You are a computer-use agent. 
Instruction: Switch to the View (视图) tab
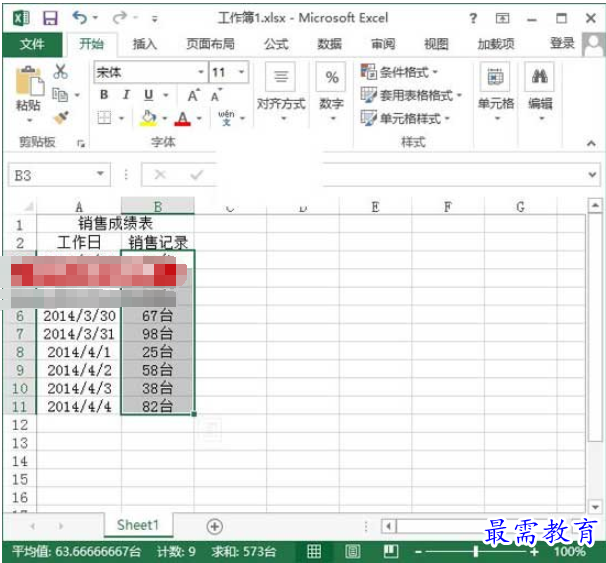point(436,44)
